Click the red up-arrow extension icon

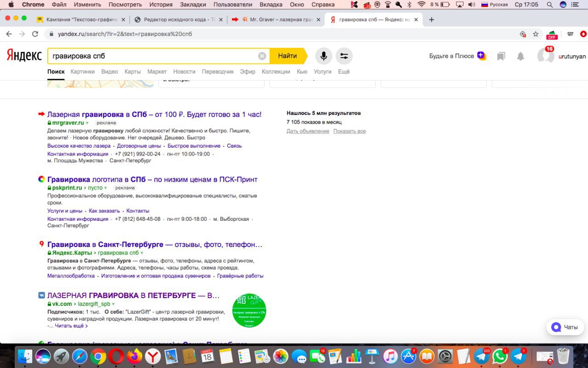click(583, 34)
